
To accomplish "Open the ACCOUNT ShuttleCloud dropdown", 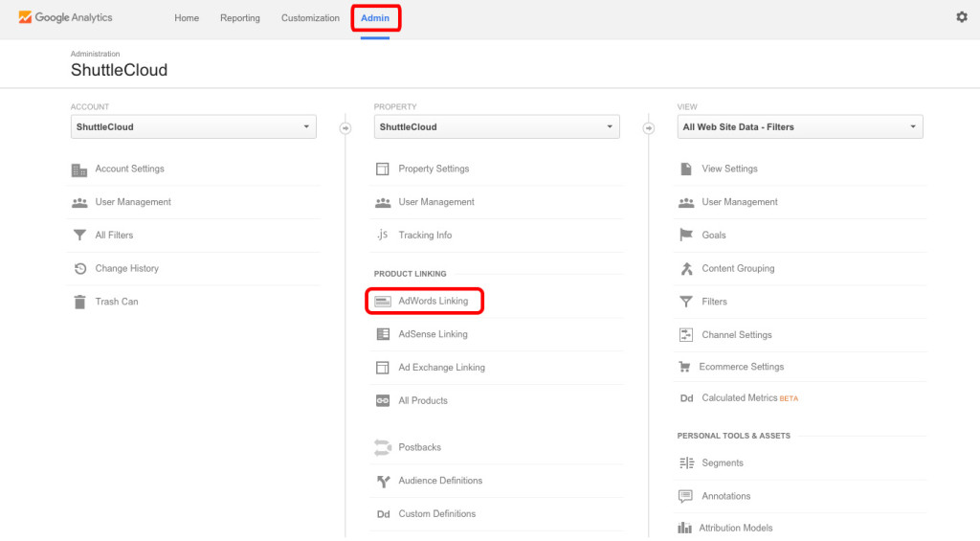I will click(x=193, y=127).
